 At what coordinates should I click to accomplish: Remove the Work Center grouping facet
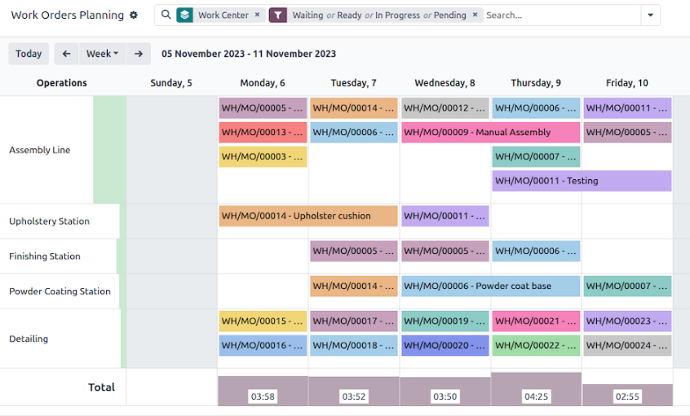pyautogui.click(x=257, y=16)
